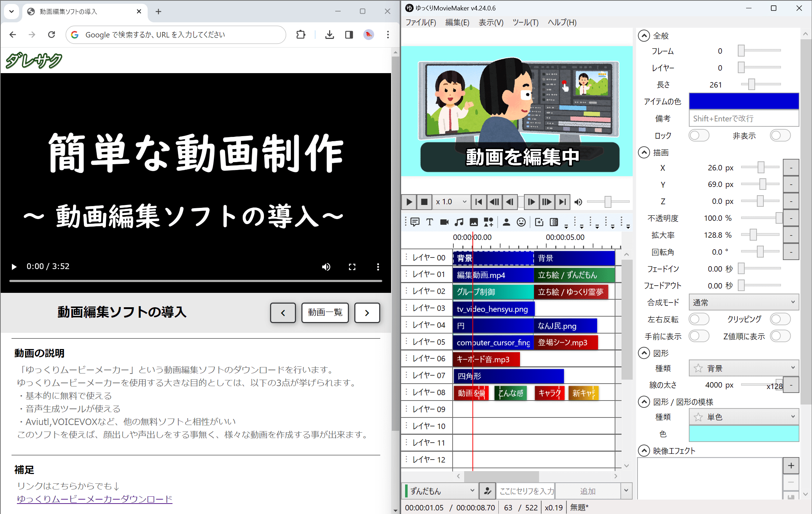This screenshot has height=514, width=812.
Task: Add a video item with the camera icon
Action: point(444,222)
